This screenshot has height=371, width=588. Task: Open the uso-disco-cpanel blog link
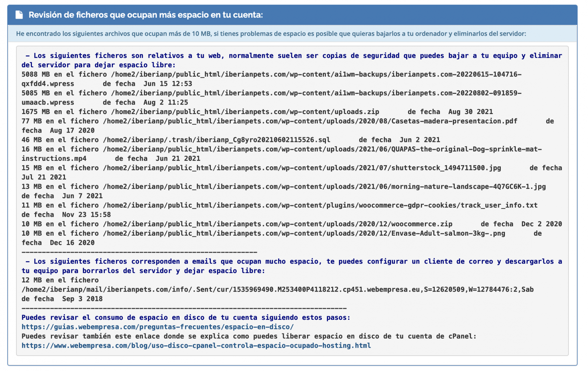coord(196,345)
